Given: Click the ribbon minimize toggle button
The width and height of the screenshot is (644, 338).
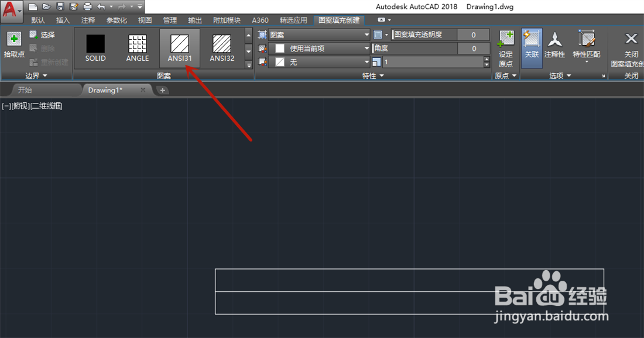Looking at the screenshot, I should [x=382, y=20].
